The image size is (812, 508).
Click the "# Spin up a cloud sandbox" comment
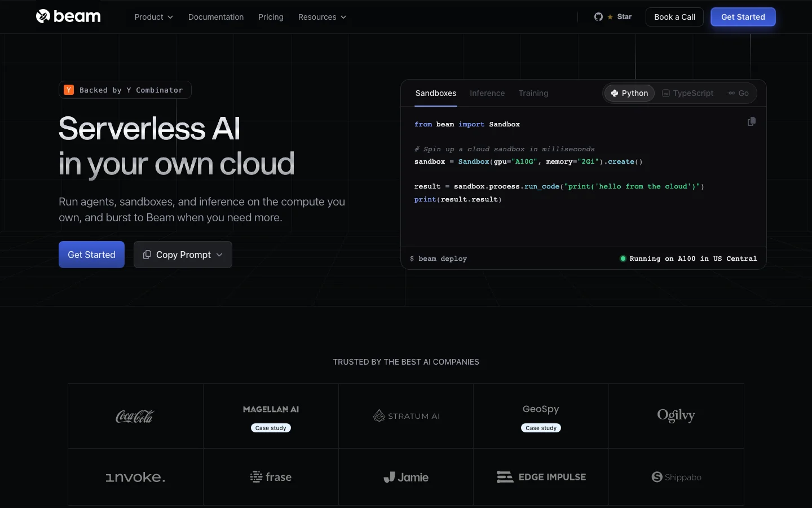click(504, 149)
